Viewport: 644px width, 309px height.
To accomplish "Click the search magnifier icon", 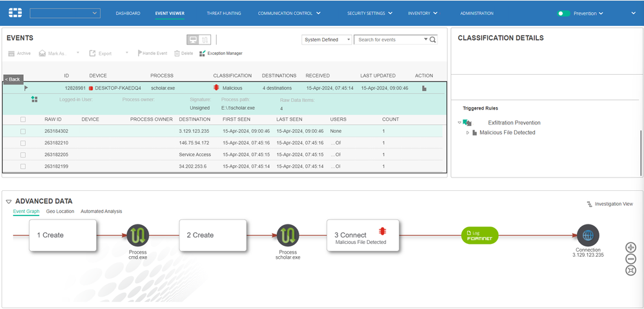I will pos(432,40).
